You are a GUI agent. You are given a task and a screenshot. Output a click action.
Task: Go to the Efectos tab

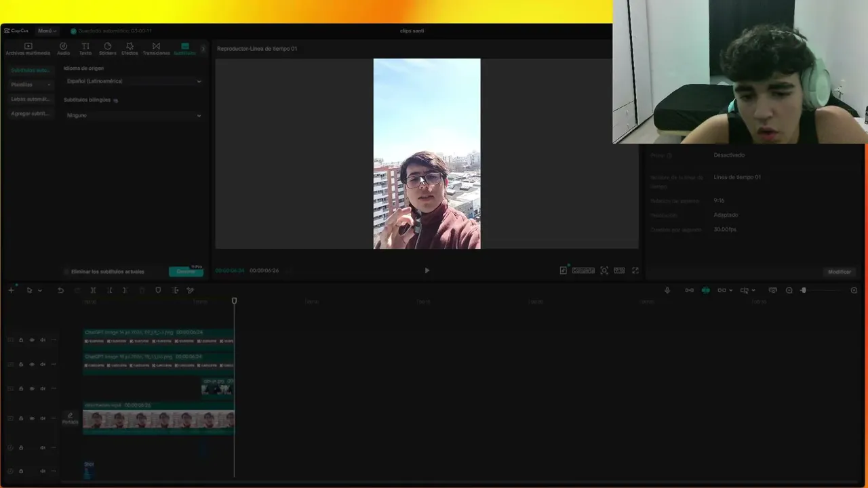point(130,49)
